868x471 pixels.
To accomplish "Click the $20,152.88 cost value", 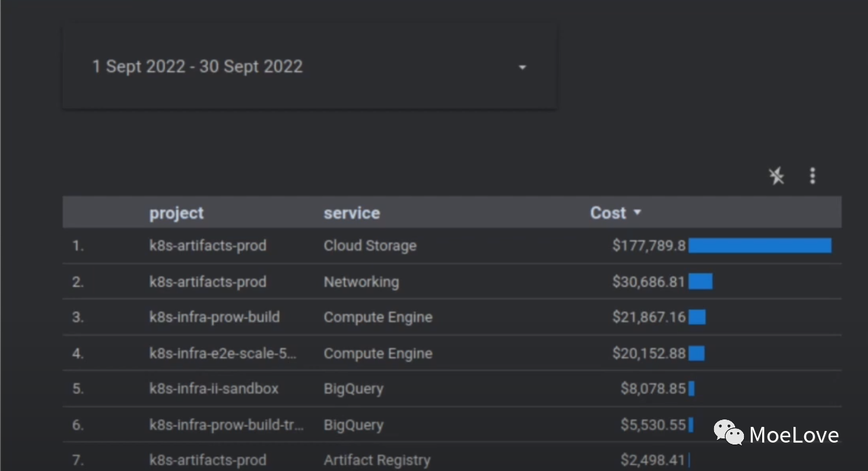I will tap(649, 353).
